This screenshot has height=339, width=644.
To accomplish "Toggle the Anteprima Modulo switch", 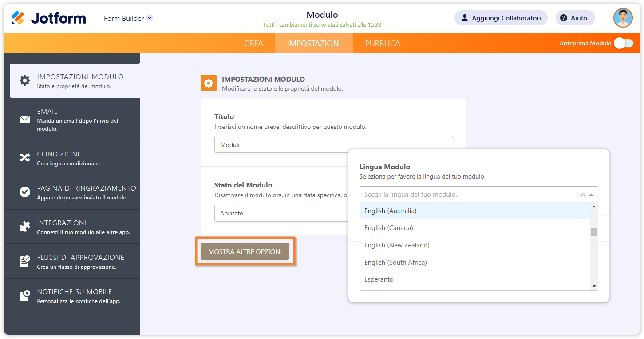I will [623, 43].
